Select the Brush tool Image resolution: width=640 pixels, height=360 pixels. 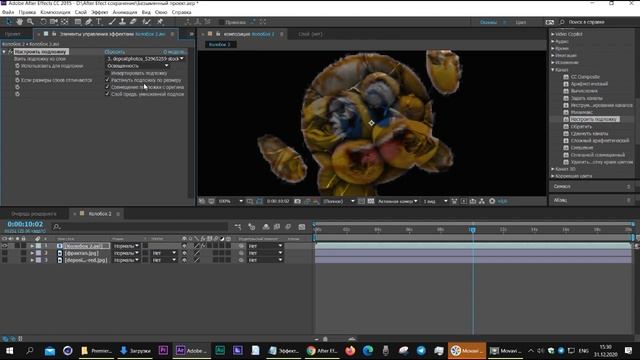coord(112,22)
